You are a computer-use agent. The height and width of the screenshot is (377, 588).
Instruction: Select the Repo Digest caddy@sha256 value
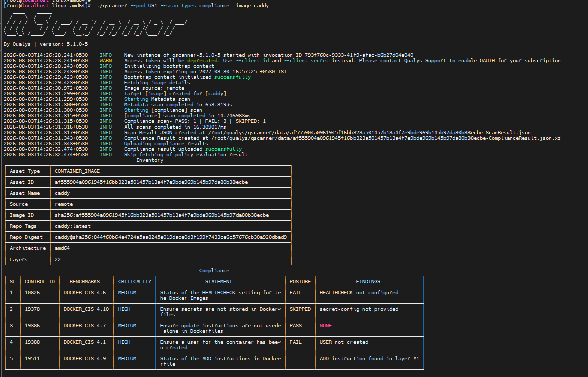[x=171, y=237]
